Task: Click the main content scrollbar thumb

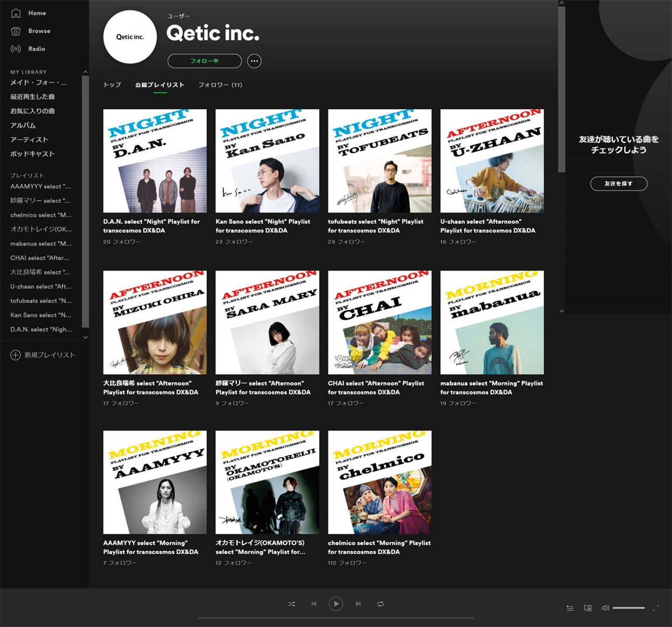Action: (x=561, y=89)
